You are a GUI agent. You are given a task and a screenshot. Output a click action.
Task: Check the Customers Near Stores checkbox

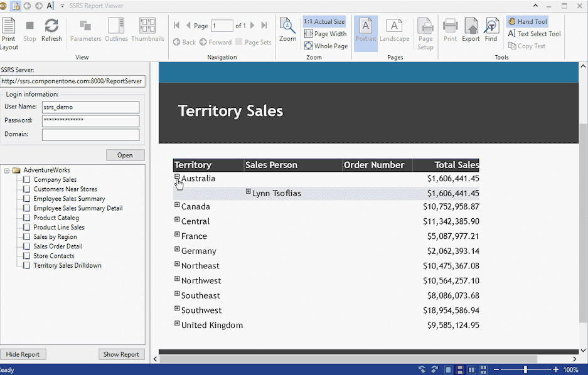[26, 189]
